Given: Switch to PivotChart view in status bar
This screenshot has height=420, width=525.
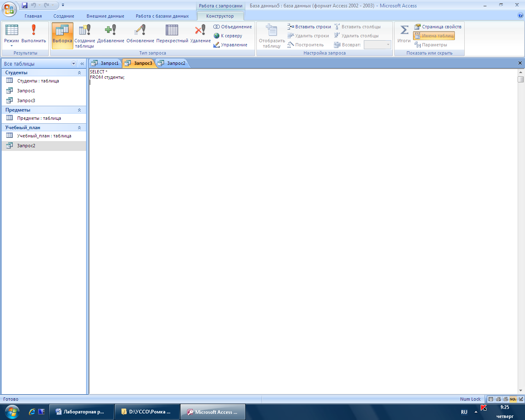Looking at the screenshot, I should [506, 399].
